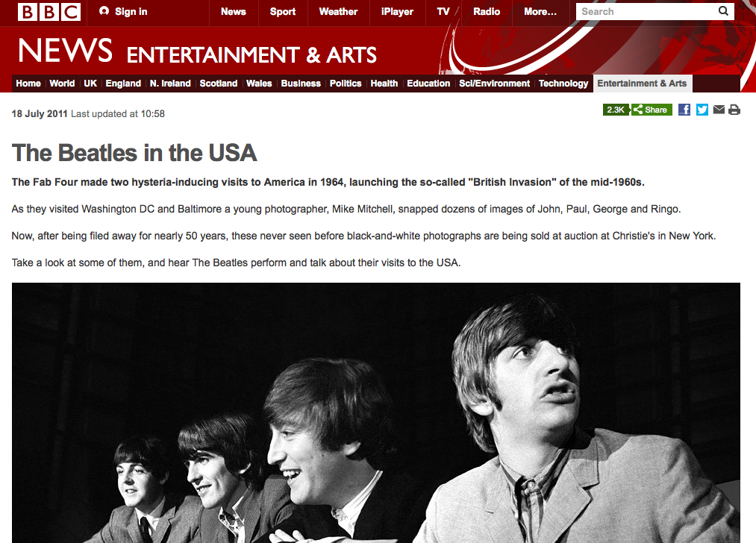Viewport: 756px width, 543px height.
Task: Click the Beatles black-and-white photo
Action: (x=375, y=412)
